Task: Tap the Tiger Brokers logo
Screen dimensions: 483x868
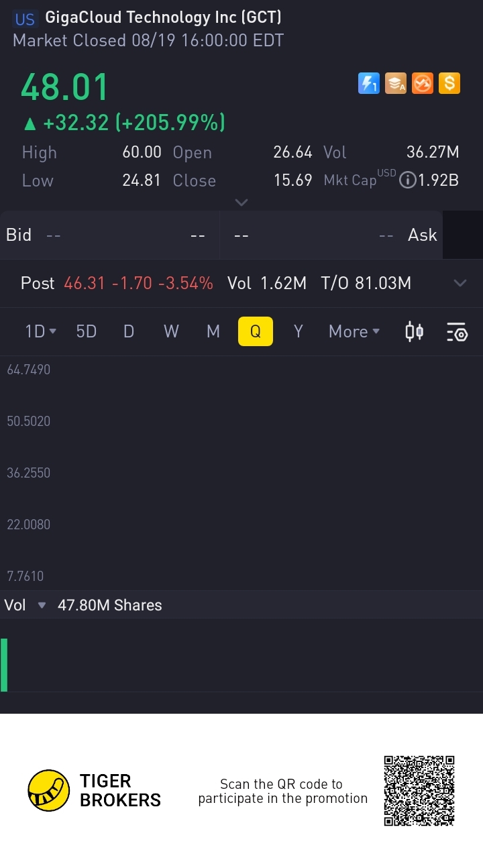Action: pos(49,790)
